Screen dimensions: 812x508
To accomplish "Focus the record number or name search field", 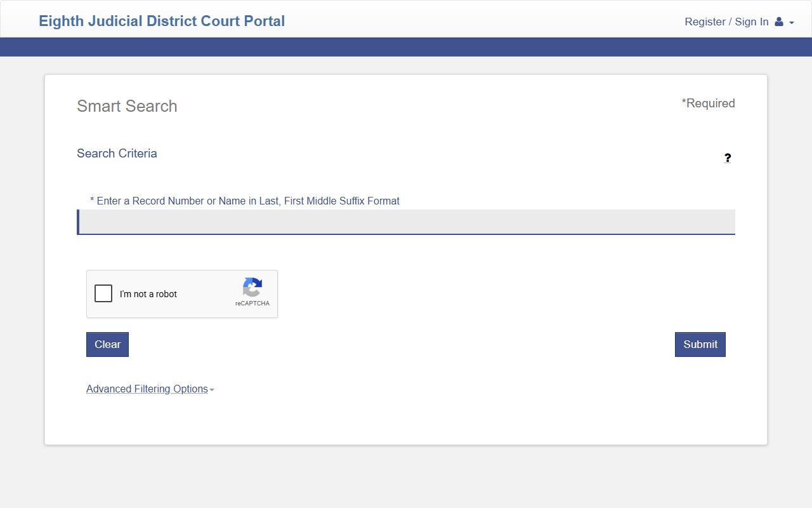I will [x=406, y=222].
